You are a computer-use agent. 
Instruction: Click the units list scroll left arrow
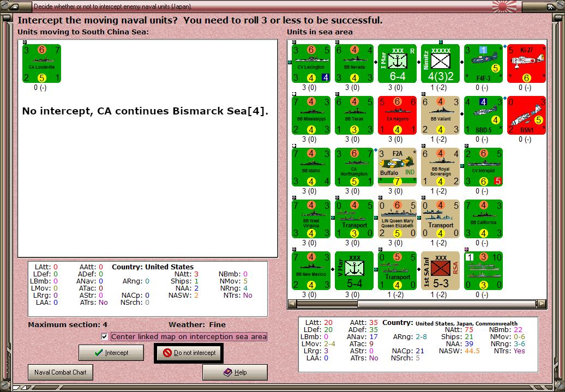(292, 304)
